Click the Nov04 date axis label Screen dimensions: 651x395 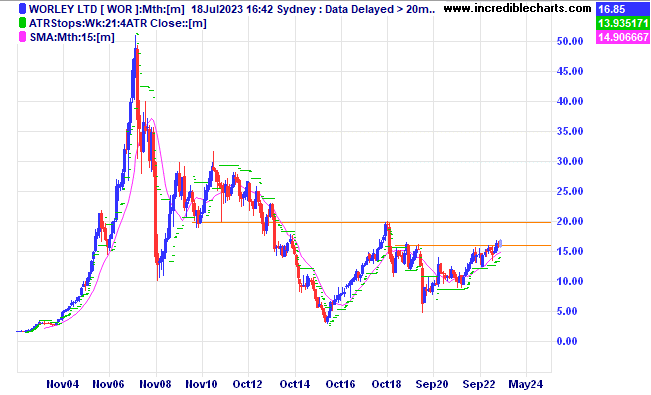[63, 384]
